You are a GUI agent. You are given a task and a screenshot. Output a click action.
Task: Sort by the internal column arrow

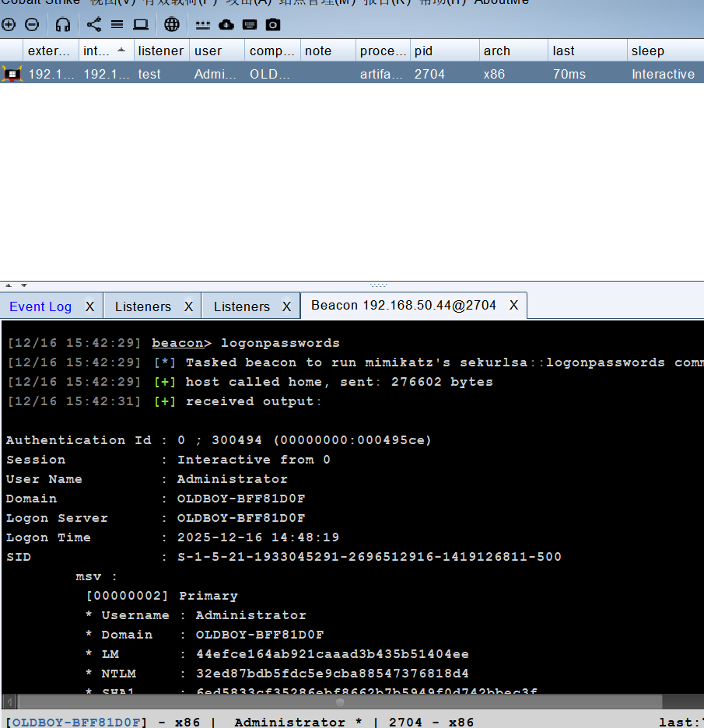pos(121,50)
